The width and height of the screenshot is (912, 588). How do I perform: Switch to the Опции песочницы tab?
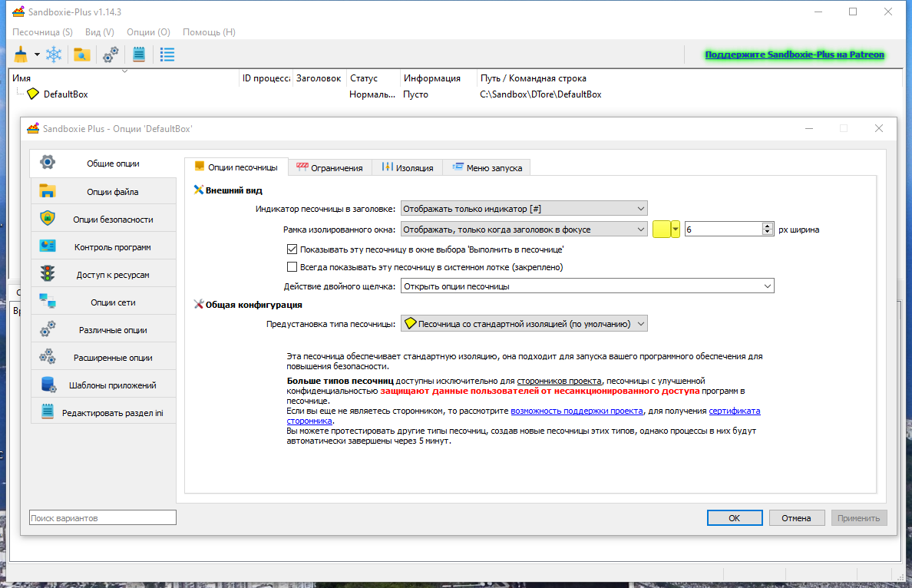tap(236, 167)
